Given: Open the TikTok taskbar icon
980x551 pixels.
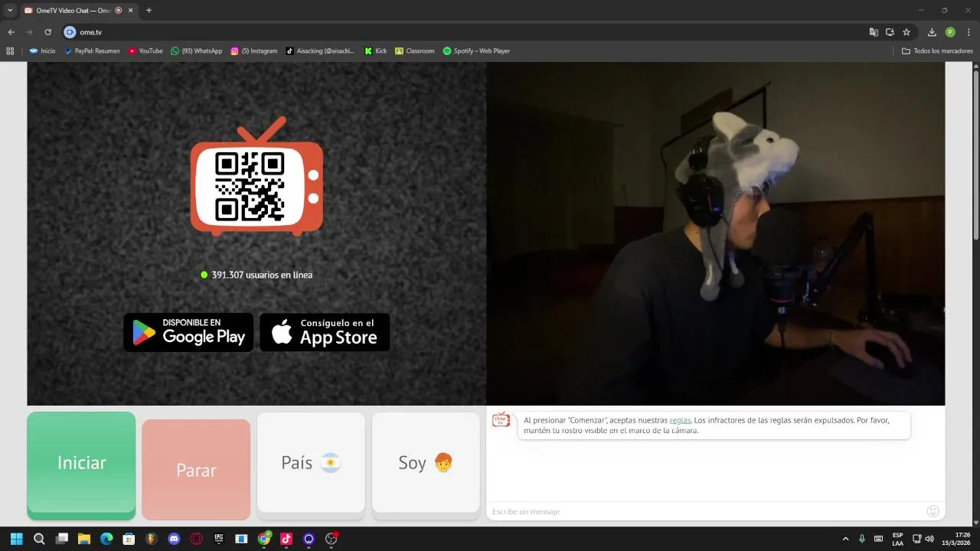Looking at the screenshot, I should 286,539.
